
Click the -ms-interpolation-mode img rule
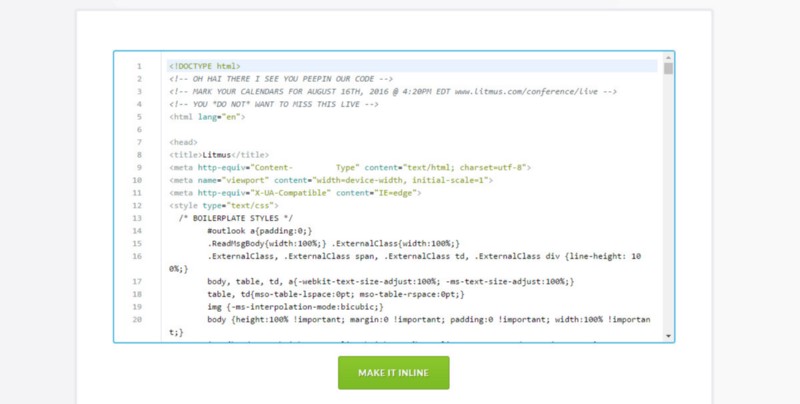tap(288, 306)
